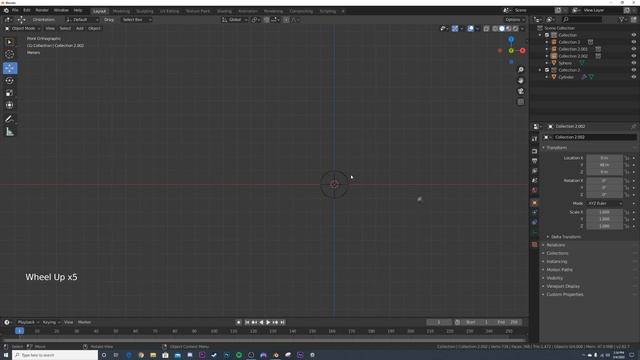640x360 pixels.
Task: Click the blue Z axis gizmo ball
Action: click(511, 40)
